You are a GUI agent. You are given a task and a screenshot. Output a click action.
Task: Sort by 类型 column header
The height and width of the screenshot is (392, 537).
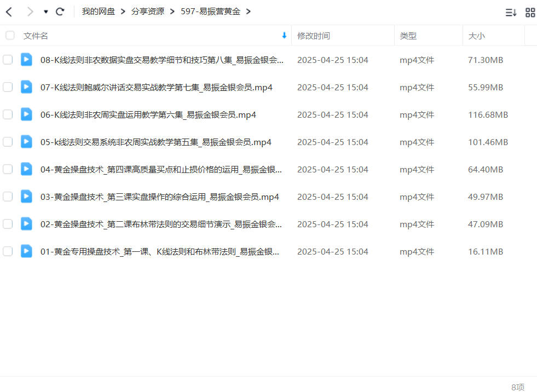408,36
